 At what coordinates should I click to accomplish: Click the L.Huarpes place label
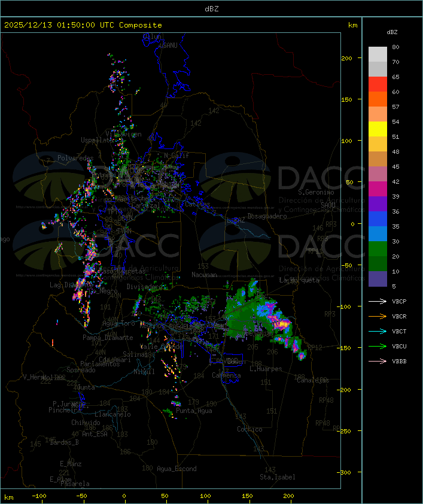coord(266,369)
